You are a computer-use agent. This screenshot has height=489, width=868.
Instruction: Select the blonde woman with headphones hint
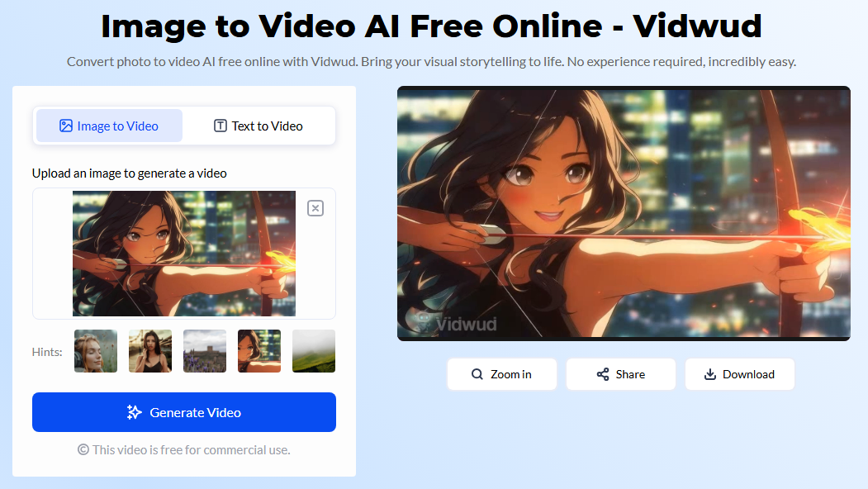96,351
